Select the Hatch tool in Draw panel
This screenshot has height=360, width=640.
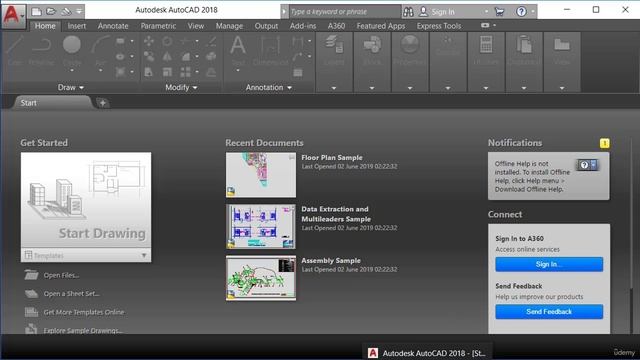coord(120,72)
